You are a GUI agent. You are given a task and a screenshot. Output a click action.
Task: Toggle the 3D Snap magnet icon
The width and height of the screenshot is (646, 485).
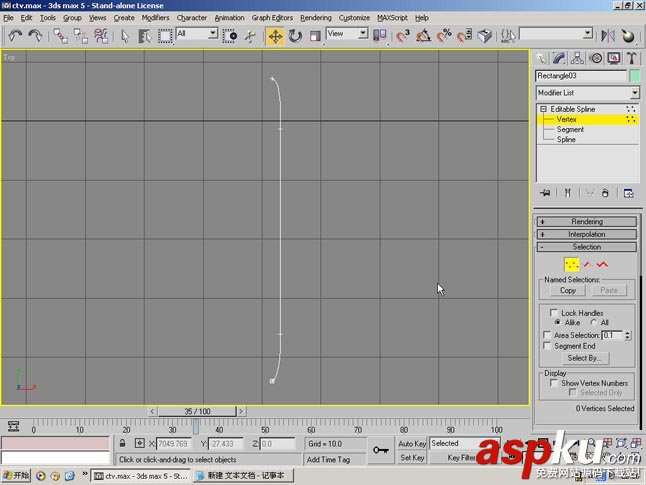click(403, 36)
